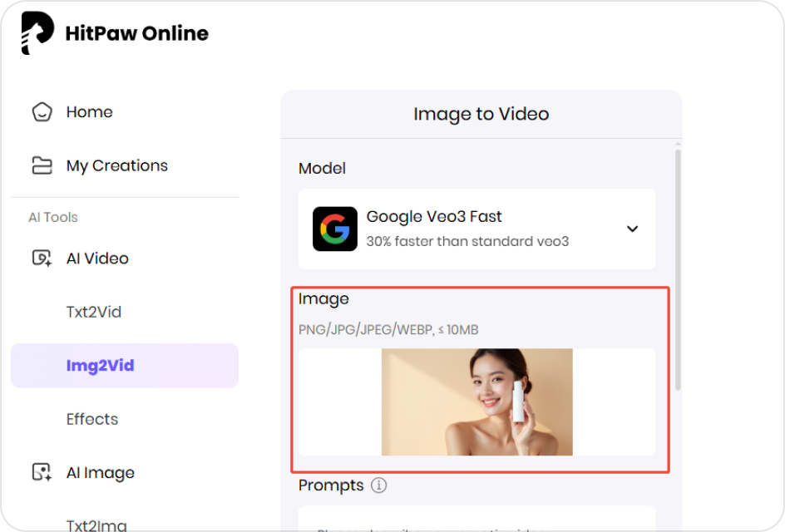This screenshot has width=785, height=532.
Task: Expand the model dropdown chevron
Action: click(x=633, y=229)
